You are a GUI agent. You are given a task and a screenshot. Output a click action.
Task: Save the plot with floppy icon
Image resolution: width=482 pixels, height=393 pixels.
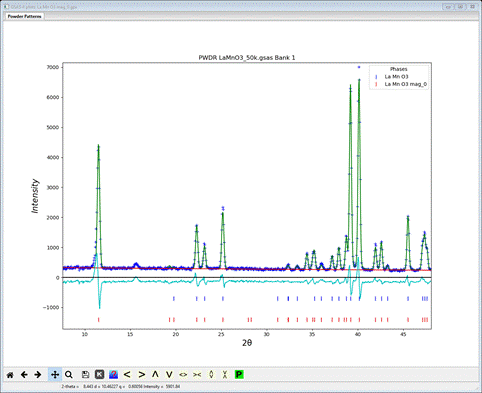point(85,375)
